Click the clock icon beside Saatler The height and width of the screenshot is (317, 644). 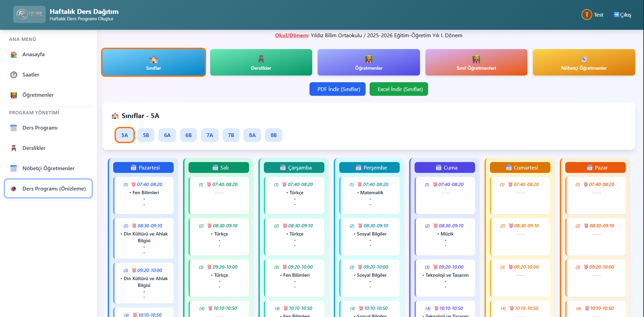[14, 75]
